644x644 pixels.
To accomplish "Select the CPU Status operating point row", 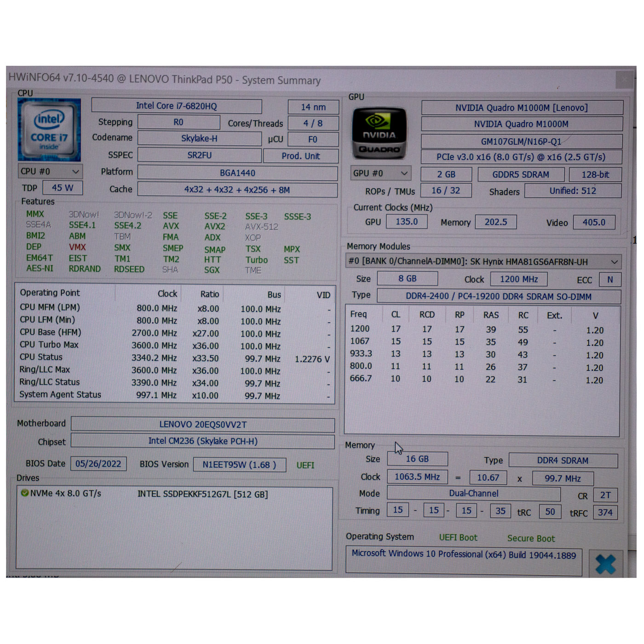I will point(174,357).
